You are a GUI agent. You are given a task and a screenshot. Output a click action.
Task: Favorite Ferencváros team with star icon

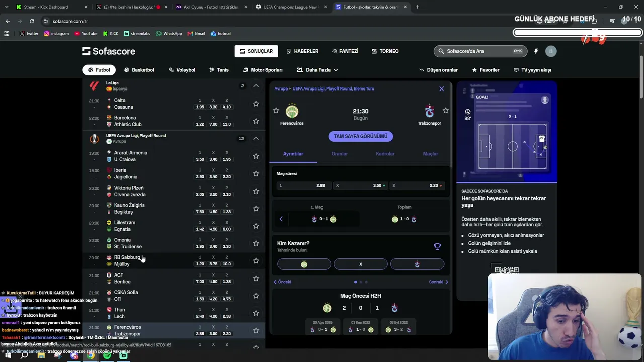tap(276, 111)
